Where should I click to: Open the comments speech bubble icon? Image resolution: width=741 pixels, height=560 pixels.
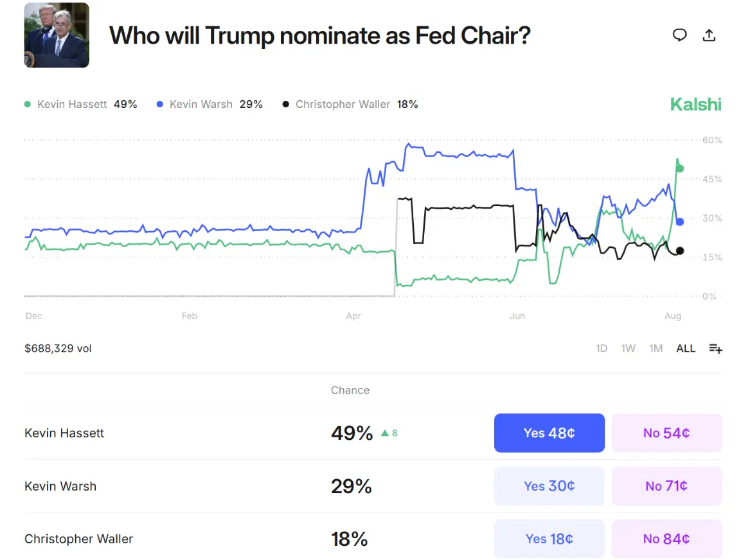(x=679, y=35)
